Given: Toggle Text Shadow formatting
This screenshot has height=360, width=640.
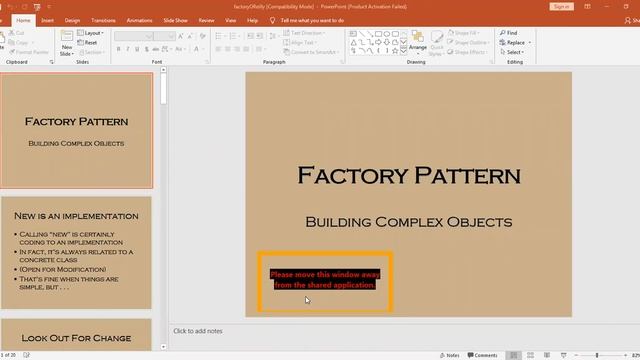Looking at the screenshot, I should [x=147, y=49].
